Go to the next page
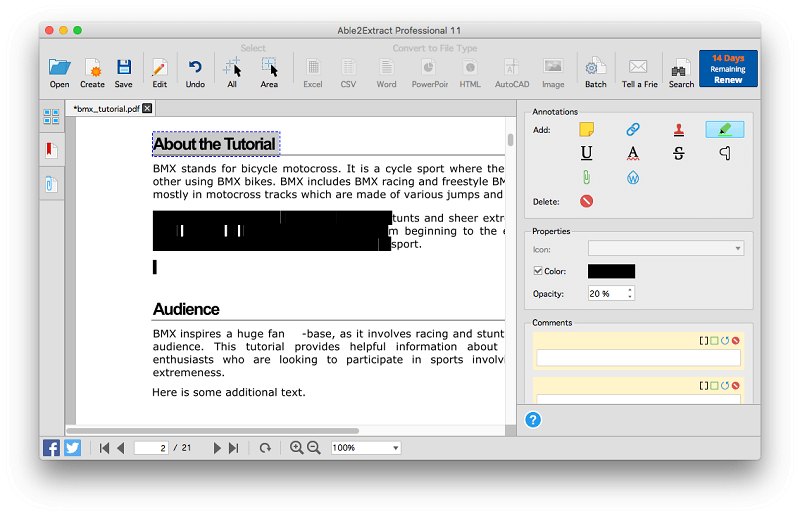This screenshot has width=800, height=516. pyautogui.click(x=217, y=448)
